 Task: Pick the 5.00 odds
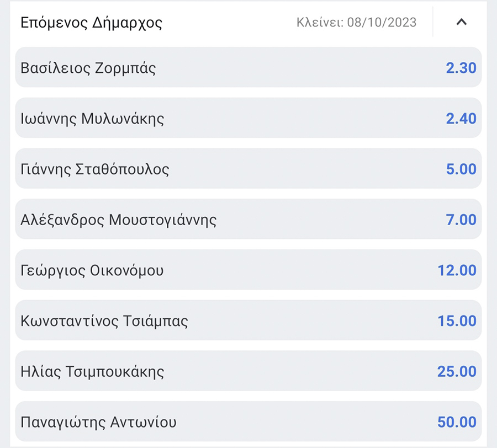coord(461,169)
